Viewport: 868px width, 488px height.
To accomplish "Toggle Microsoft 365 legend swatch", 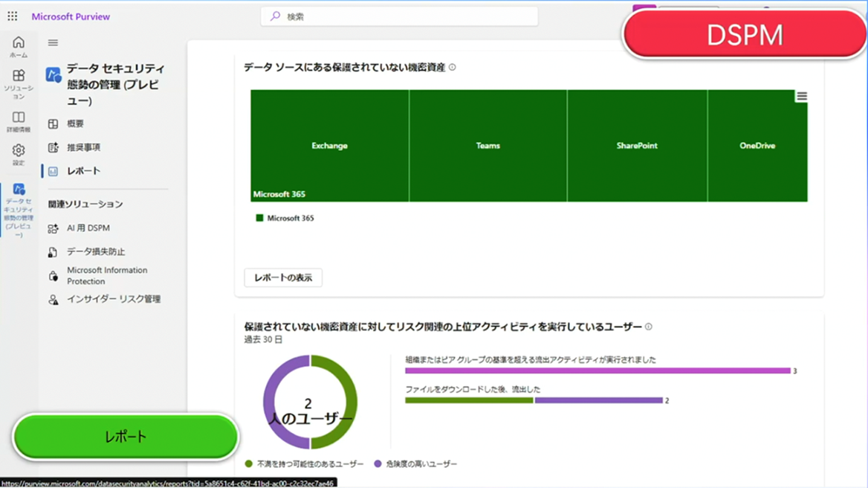I will 259,218.
